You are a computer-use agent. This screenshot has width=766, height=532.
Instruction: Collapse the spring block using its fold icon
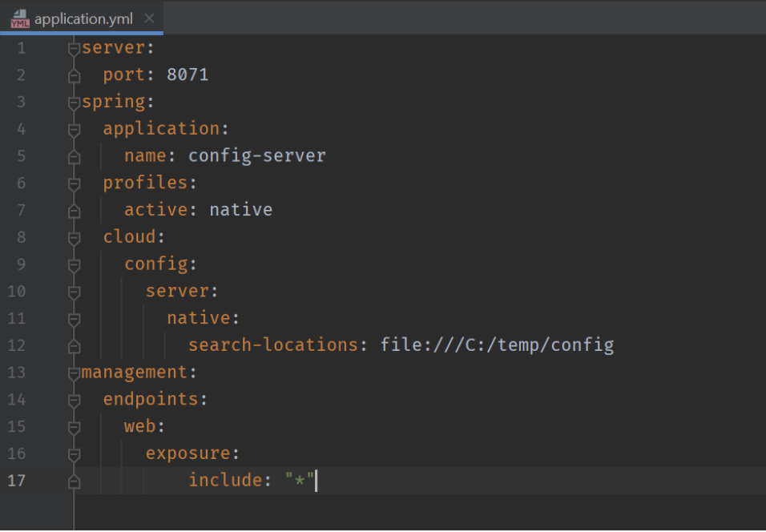[73, 101]
